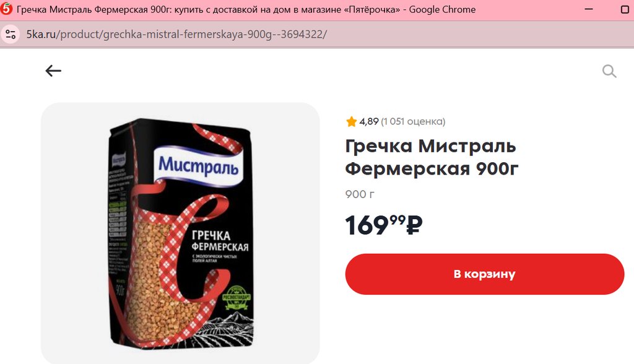The height and width of the screenshot is (364, 634).
Task: Maximize the Chrome window
Action: click(x=625, y=9)
